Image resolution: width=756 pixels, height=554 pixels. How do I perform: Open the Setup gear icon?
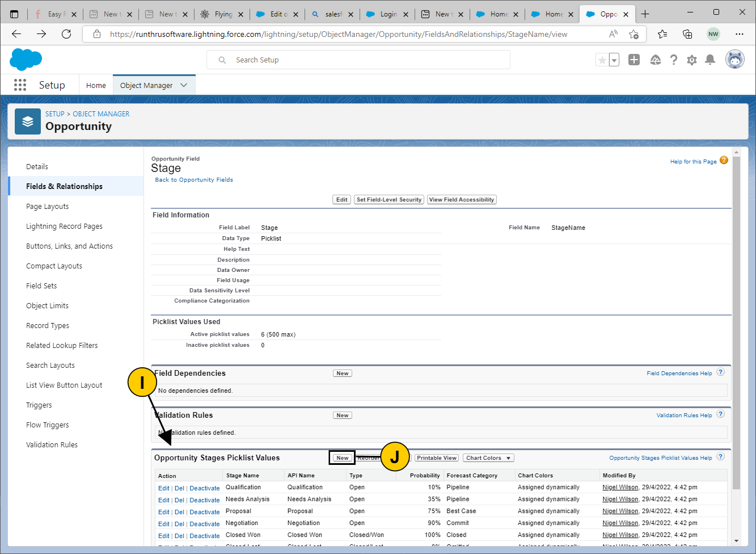691,60
